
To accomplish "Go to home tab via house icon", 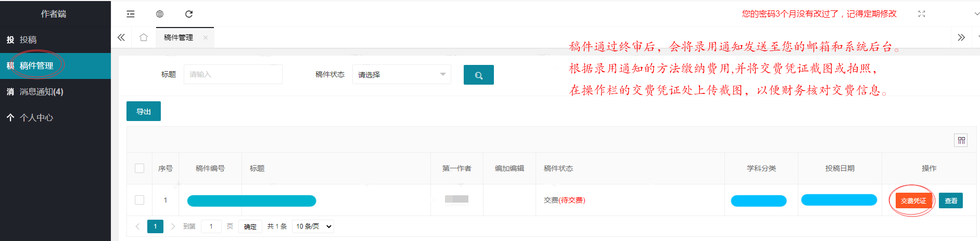I will click(144, 37).
